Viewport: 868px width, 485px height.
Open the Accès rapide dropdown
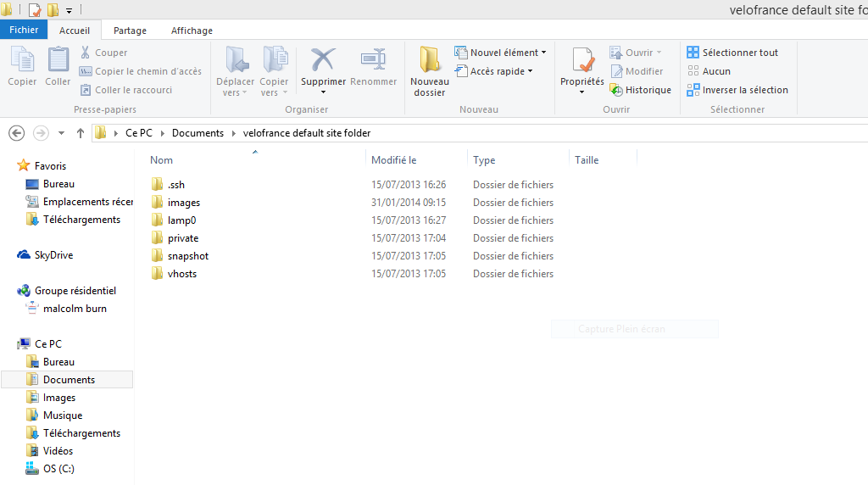click(x=494, y=71)
